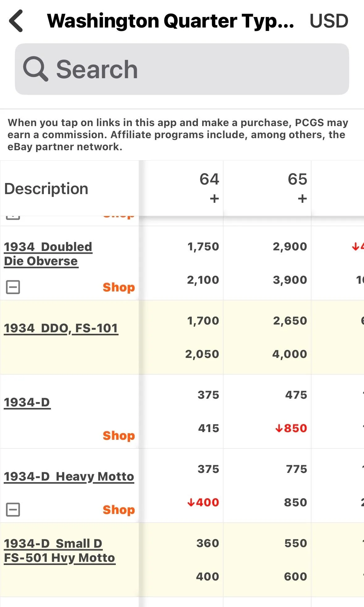Tap the red down arrow beside 850
The width and height of the screenshot is (364, 607).
pyautogui.click(x=279, y=428)
